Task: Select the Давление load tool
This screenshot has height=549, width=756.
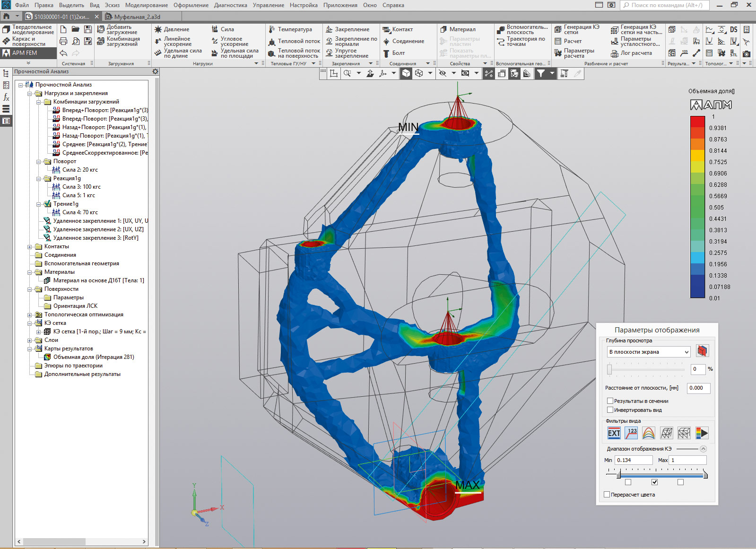Action: 172,29
